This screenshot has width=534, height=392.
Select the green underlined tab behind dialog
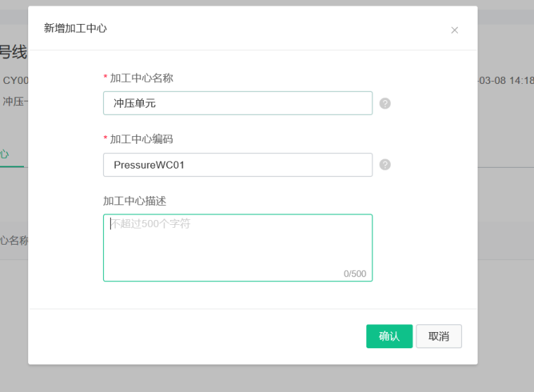pos(5,154)
